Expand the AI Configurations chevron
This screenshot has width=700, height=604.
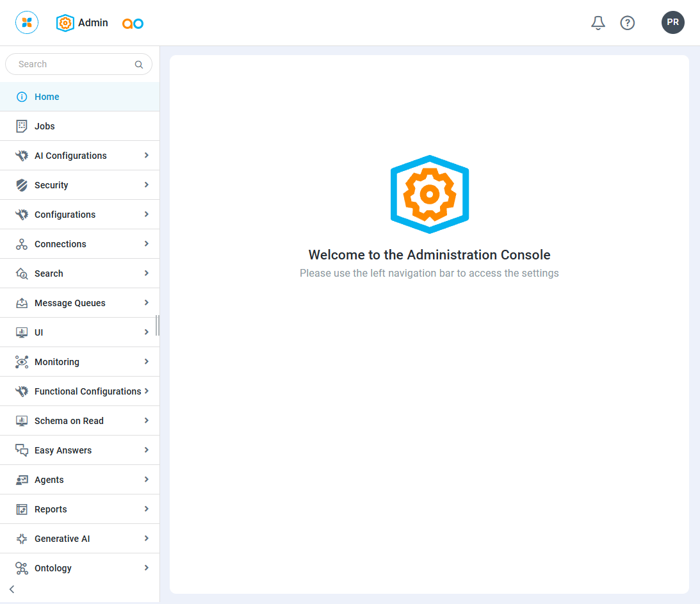147,156
